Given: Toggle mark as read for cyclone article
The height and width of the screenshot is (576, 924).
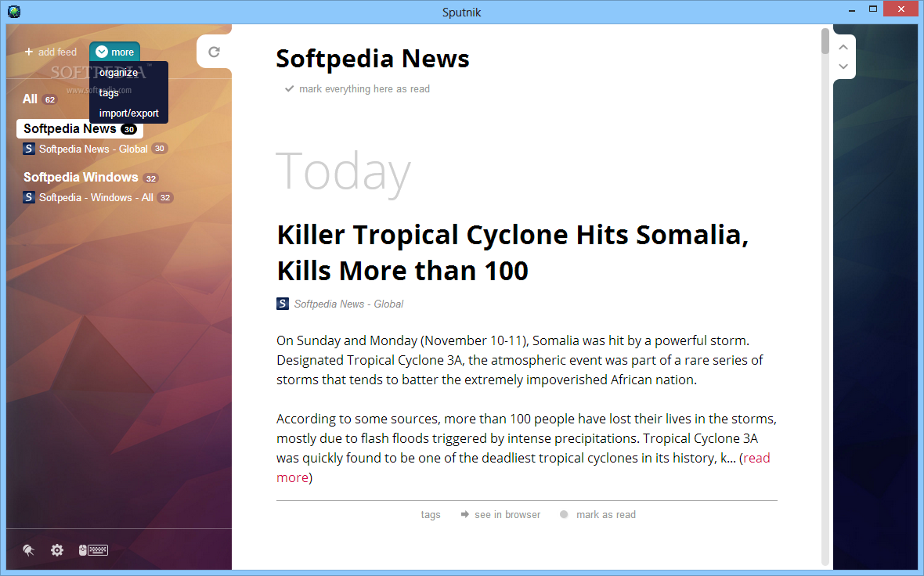Looking at the screenshot, I should pos(598,515).
